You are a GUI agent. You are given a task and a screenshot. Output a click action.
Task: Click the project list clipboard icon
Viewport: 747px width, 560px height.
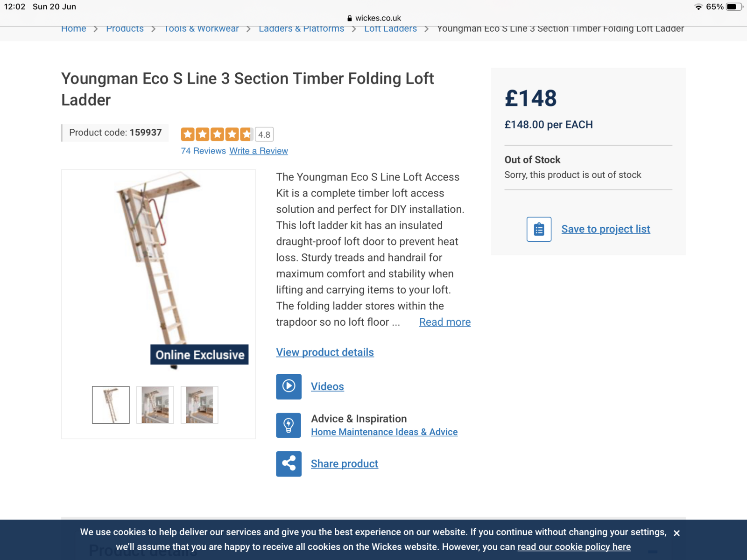point(539,229)
